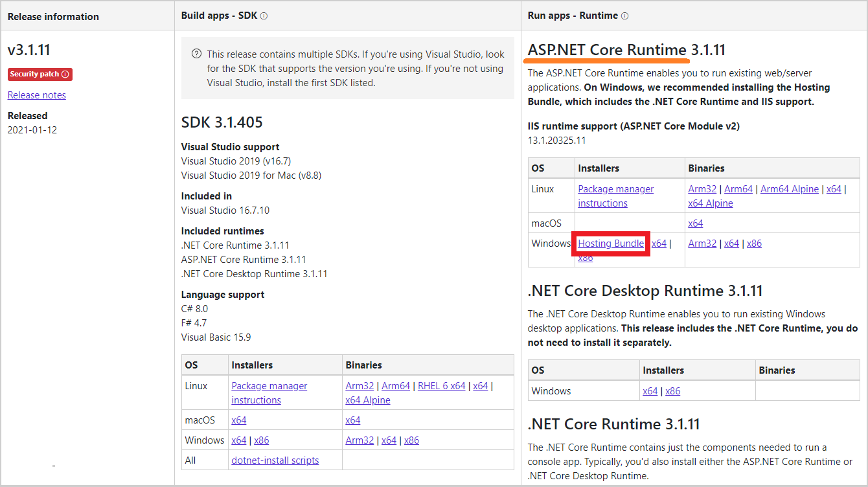The width and height of the screenshot is (868, 487).
Task: Open ASP.NET Runtime Linux Package manager instructions
Action: click(x=616, y=196)
